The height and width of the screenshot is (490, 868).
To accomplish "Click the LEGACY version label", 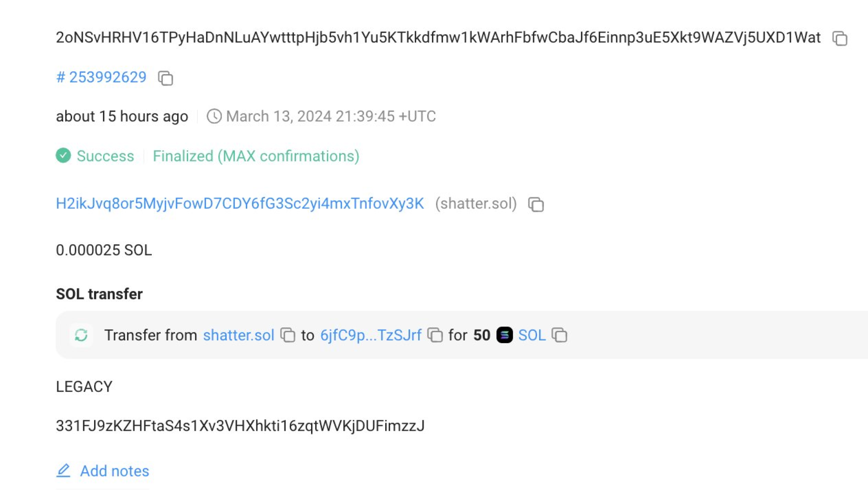I will (84, 386).
